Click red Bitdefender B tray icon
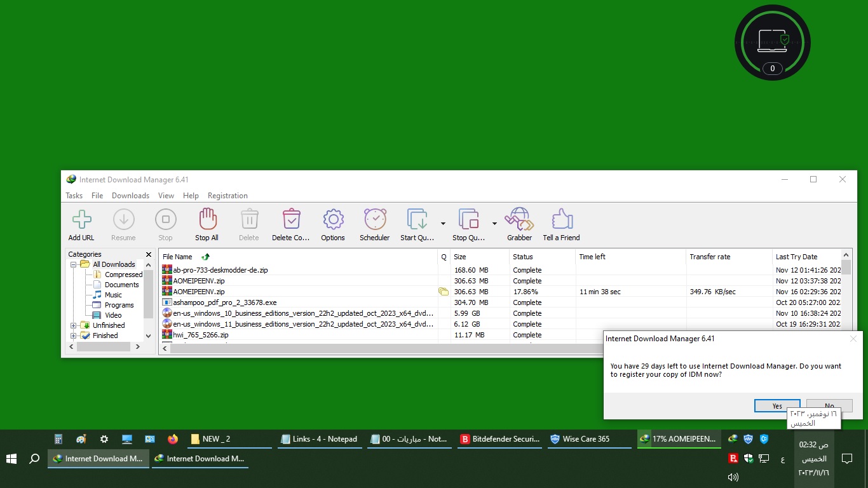 [x=733, y=458]
